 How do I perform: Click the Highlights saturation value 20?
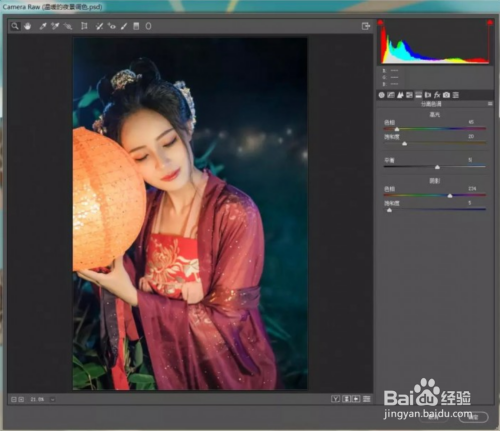[x=471, y=136]
